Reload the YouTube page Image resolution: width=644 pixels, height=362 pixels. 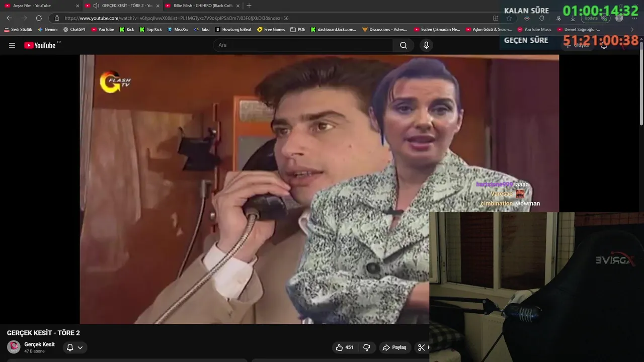[39, 18]
